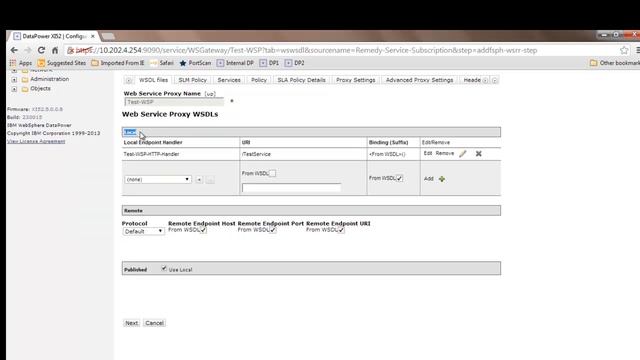
Task: Close the DataPower browser tab
Action: click(x=93, y=36)
